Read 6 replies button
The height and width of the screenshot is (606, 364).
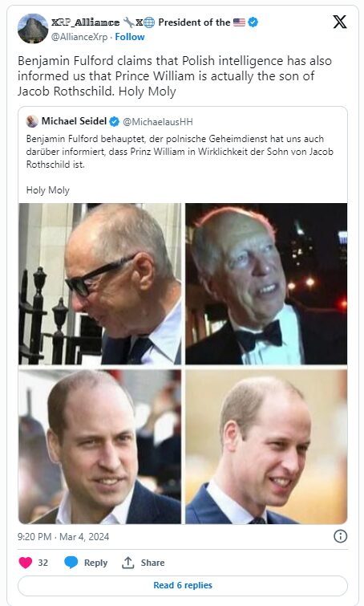coord(183,585)
